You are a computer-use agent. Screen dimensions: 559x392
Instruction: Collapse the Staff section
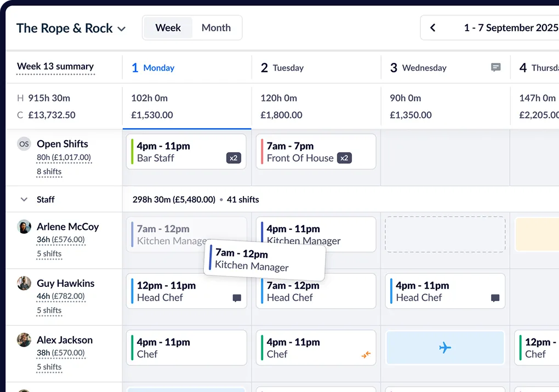pyautogui.click(x=24, y=199)
